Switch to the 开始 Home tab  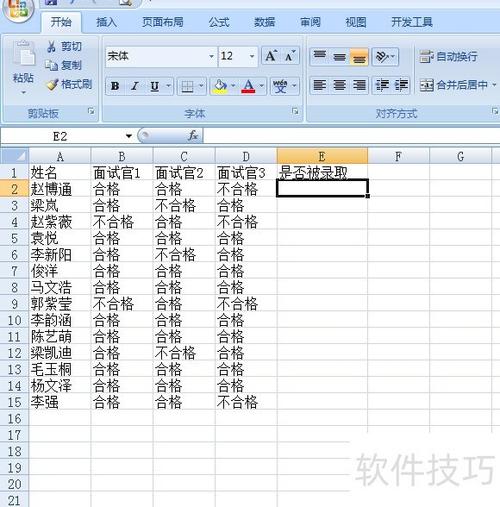pos(61,22)
